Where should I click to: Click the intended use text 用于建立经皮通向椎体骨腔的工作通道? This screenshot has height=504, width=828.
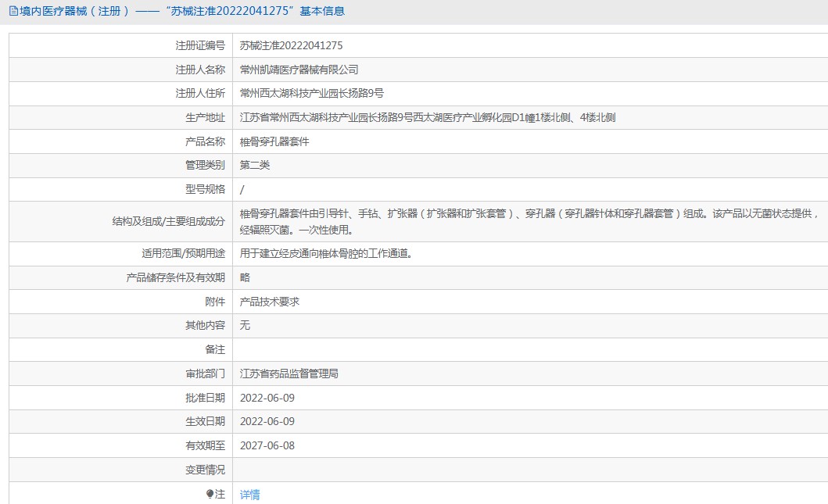tap(325, 254)
